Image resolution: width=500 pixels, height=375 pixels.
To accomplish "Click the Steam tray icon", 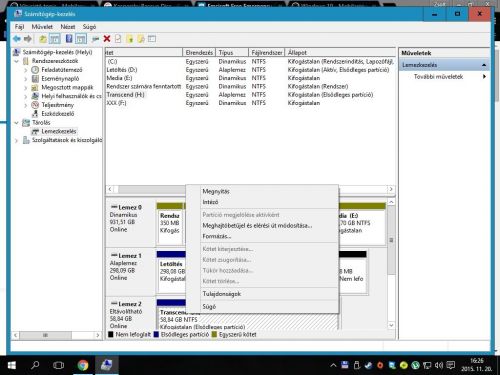I will 368,365.
